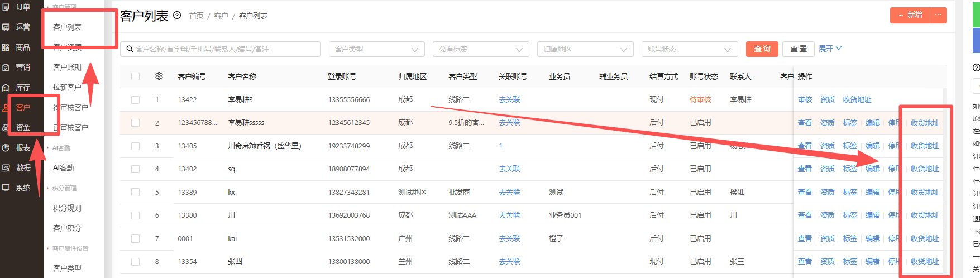This screenshot has height=278, width=980.
Task: Check the row checkbox for customer sq
Action: tap(136, 169)
